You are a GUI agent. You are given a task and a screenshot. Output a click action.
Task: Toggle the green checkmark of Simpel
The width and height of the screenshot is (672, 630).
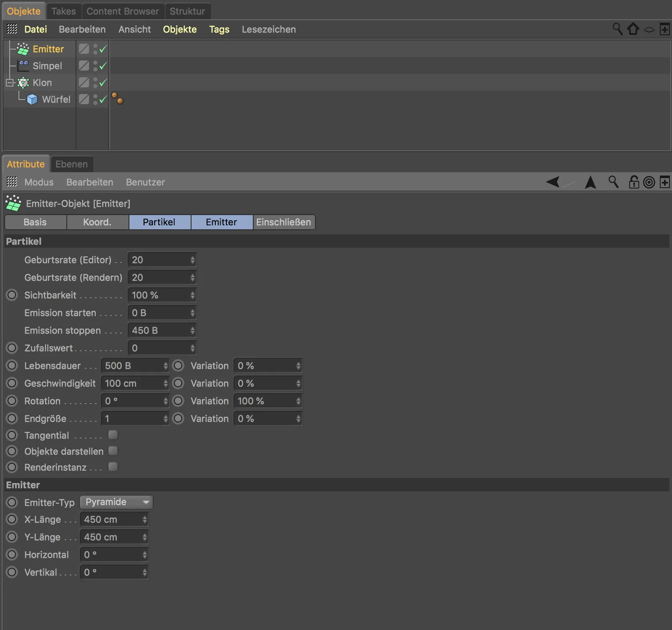pyautogui.click(x=103, y=66)
